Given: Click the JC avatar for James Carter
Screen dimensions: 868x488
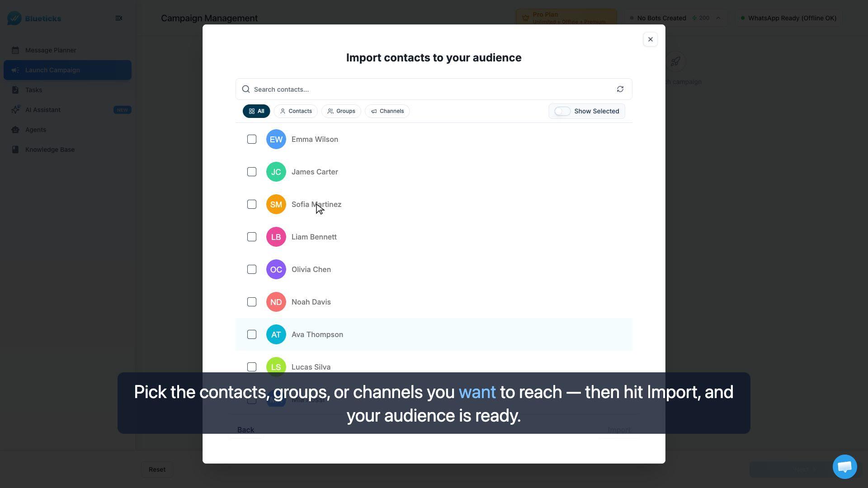Looking at the screenshot, I should coord(276,172).
